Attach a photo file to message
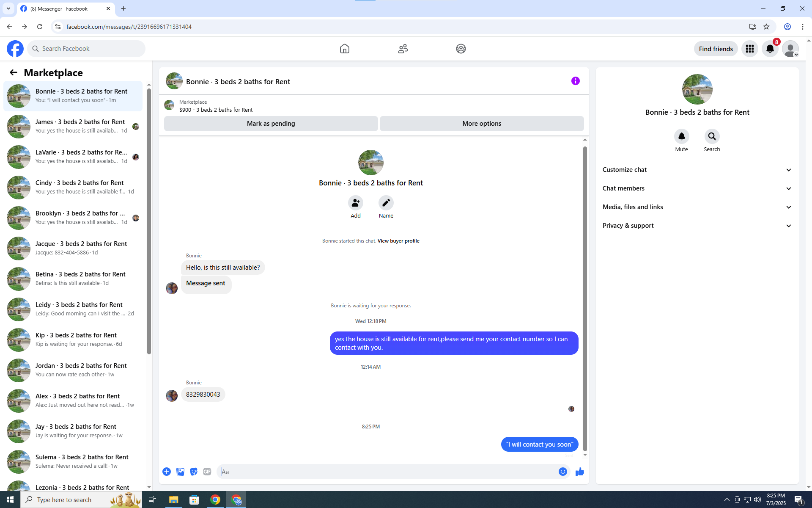812x508 pixels. click(180, 472)
